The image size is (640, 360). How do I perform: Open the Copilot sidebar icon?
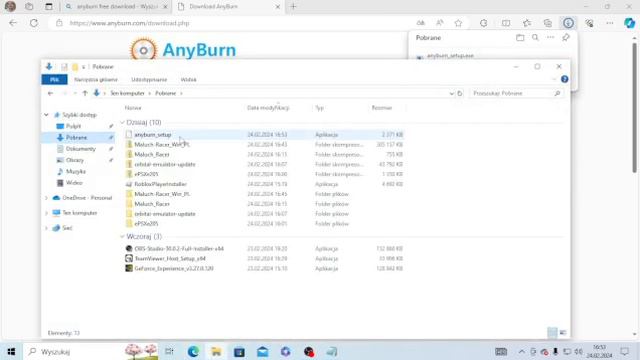pos(629,23)
